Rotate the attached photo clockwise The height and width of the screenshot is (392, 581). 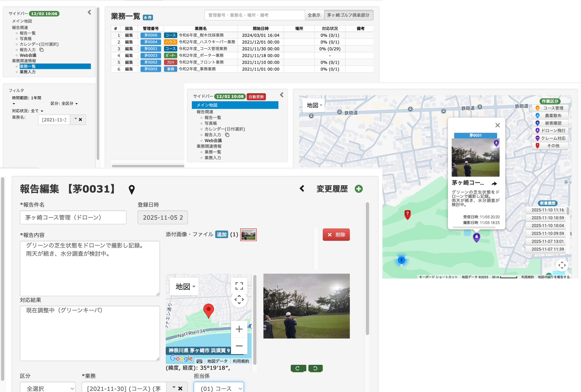pos(298,368)
